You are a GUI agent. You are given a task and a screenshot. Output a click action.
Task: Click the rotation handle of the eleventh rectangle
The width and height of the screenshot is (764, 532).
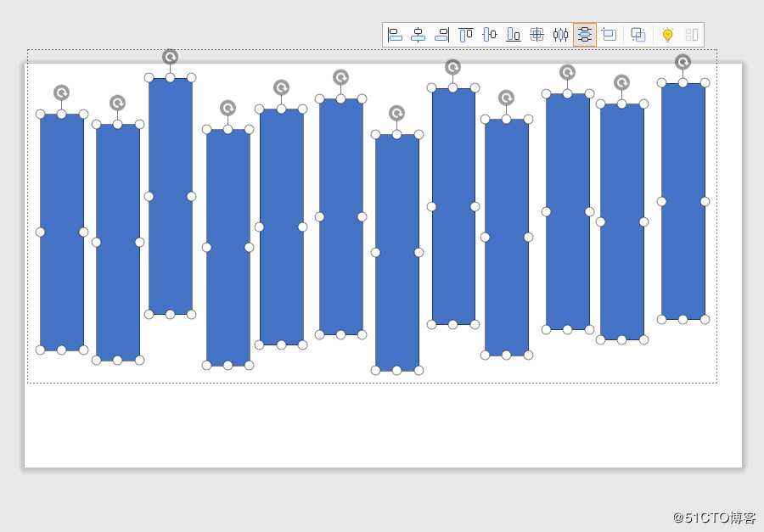621,82
